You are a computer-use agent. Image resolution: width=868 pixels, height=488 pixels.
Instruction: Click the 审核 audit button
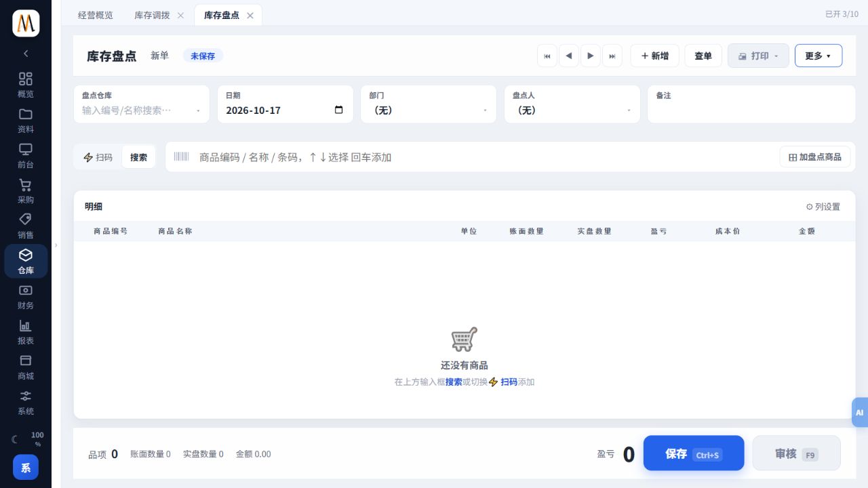pyautogui.click(x=797, y=453)
